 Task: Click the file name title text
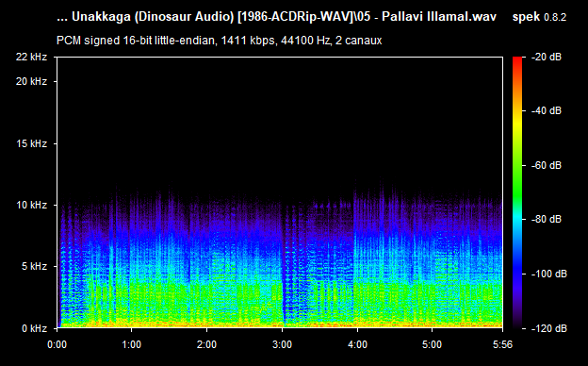(x=276, y=17)
